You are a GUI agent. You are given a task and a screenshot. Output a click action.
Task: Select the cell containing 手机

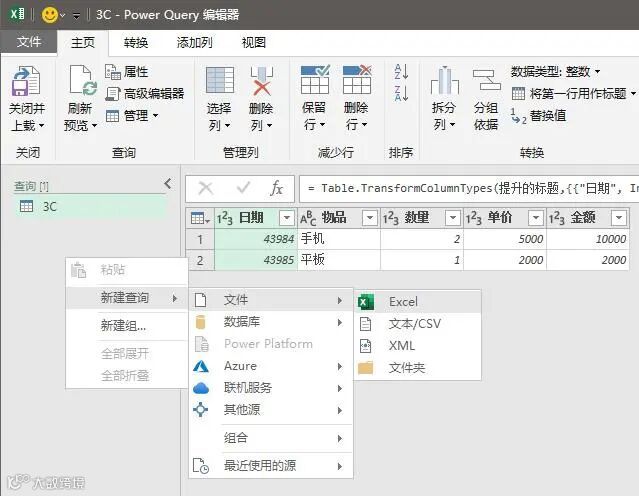pos(339,239)
